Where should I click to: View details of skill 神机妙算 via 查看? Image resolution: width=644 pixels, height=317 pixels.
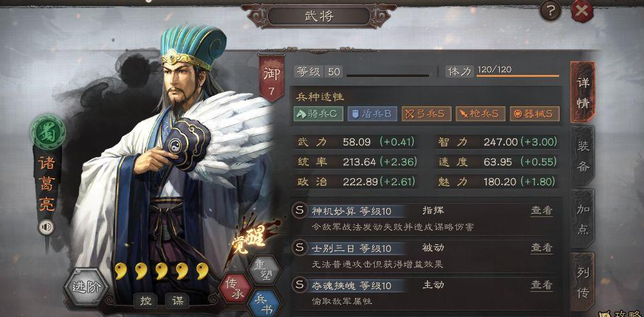[541, 211]
